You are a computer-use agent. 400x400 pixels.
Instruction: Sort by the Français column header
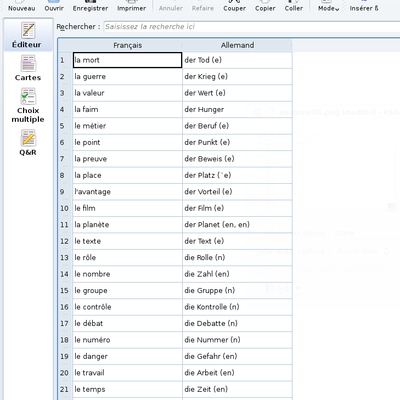pyautogui.click(x=127, y=45)
